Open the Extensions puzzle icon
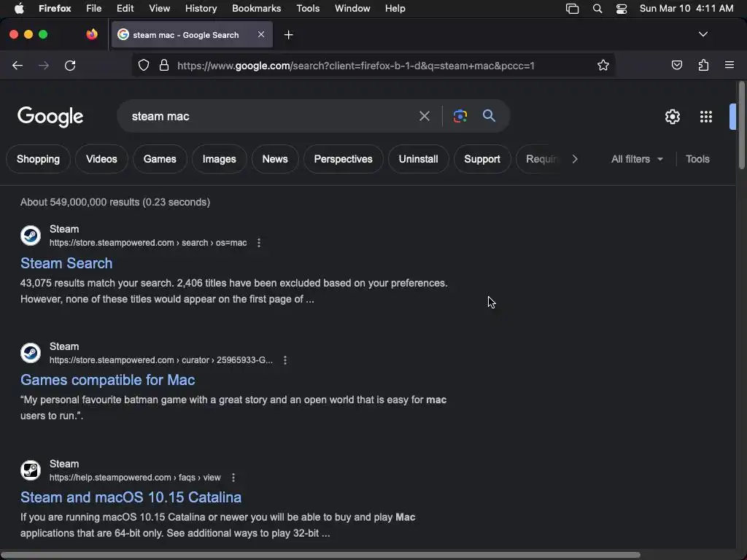Screen dimensions: 747x560 pos(703,65)
